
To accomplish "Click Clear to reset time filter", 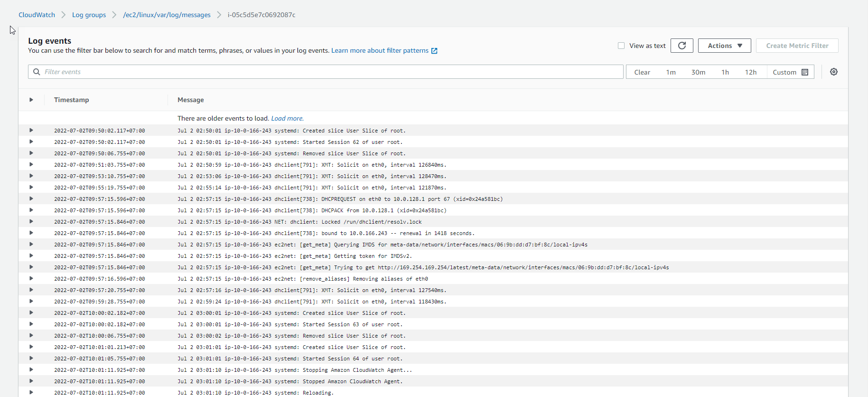I will click(x=642, y=72).
